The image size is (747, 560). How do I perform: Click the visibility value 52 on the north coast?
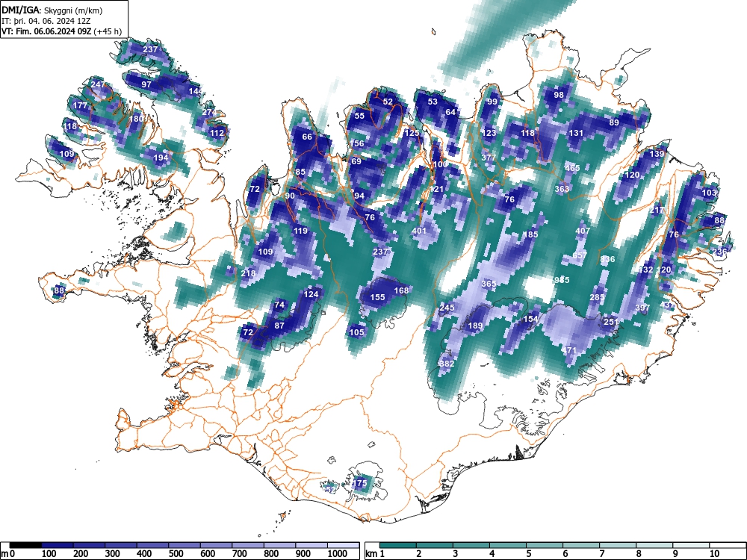(x=388, y=102)
